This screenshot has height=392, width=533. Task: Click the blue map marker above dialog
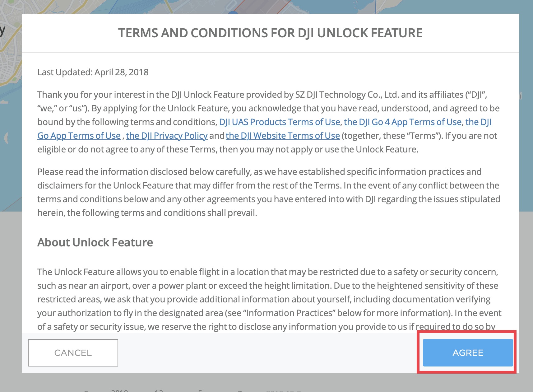click(233, 12)
